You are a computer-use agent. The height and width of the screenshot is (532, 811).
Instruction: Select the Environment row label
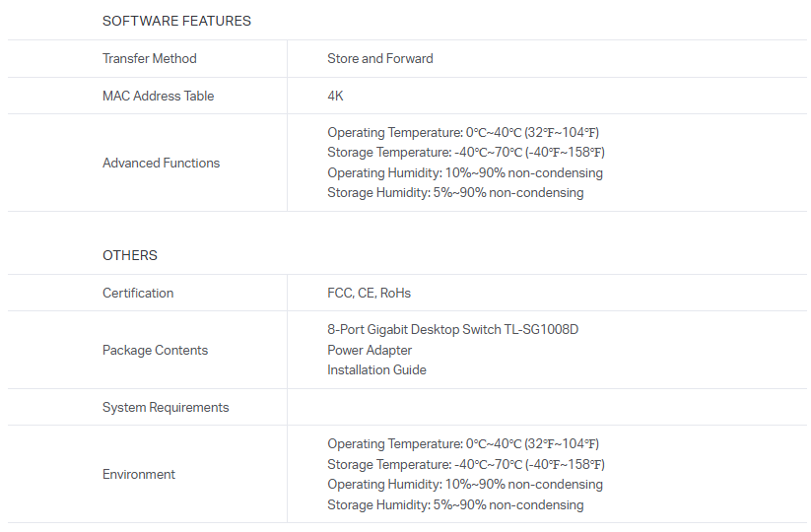[x=139, y=474]
